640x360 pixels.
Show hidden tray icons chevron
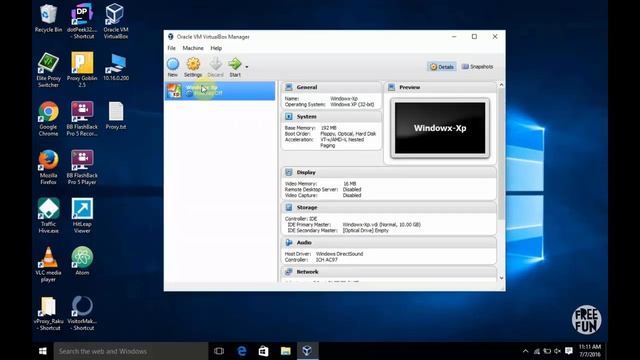point(525,351)
